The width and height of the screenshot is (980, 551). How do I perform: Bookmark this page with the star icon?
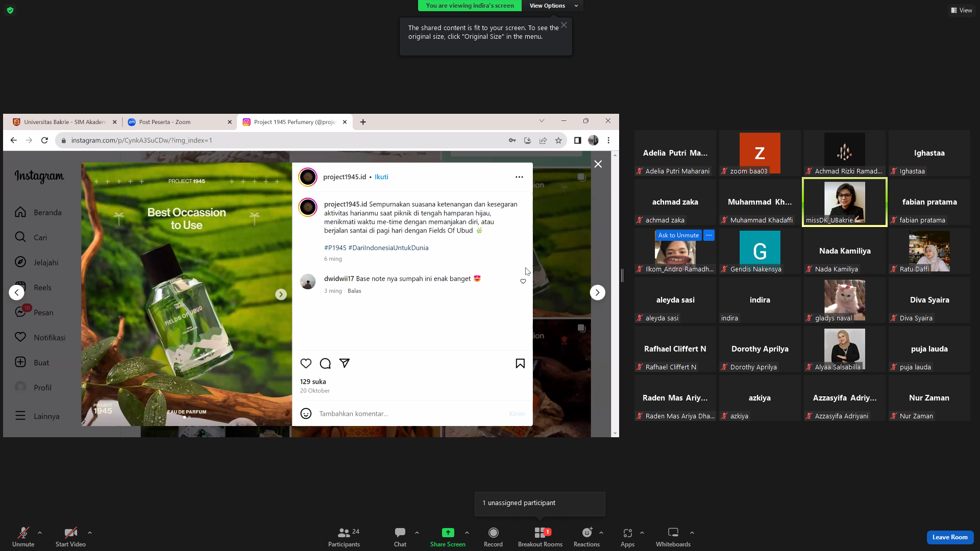pyautogui.click(x=558, y=140)
